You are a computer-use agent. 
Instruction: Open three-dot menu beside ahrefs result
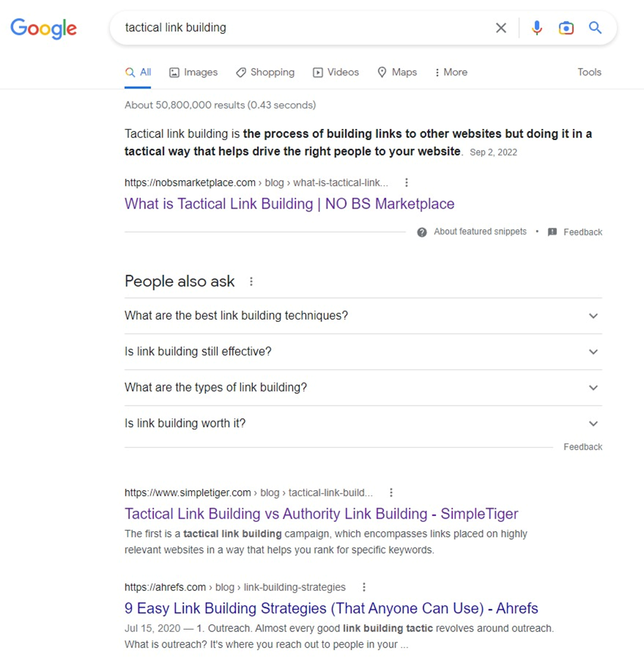363,587
